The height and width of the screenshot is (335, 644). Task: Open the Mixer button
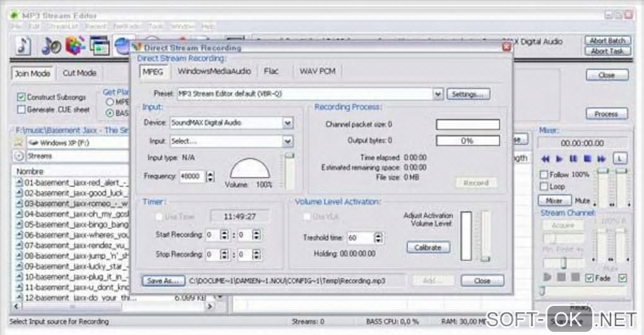[554, 200]
